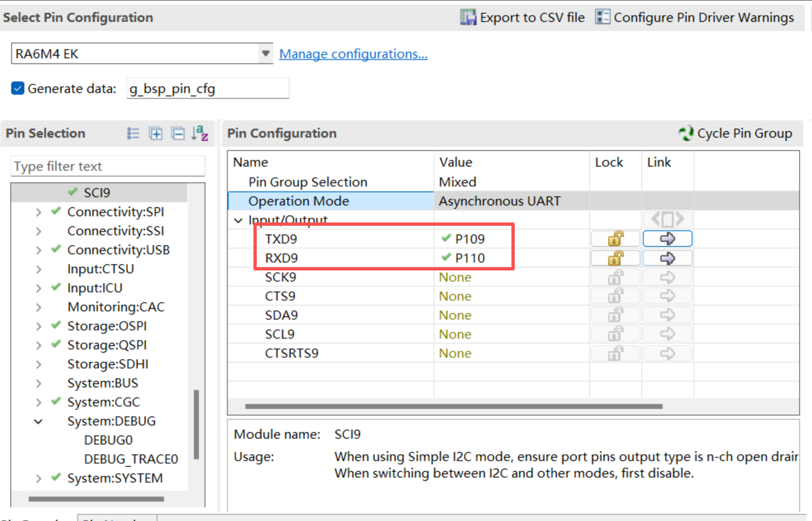The height and width of the screenshot is (521, 812).
Task: Toggle lock for TXD9 pin
Action: pos(616,239)
